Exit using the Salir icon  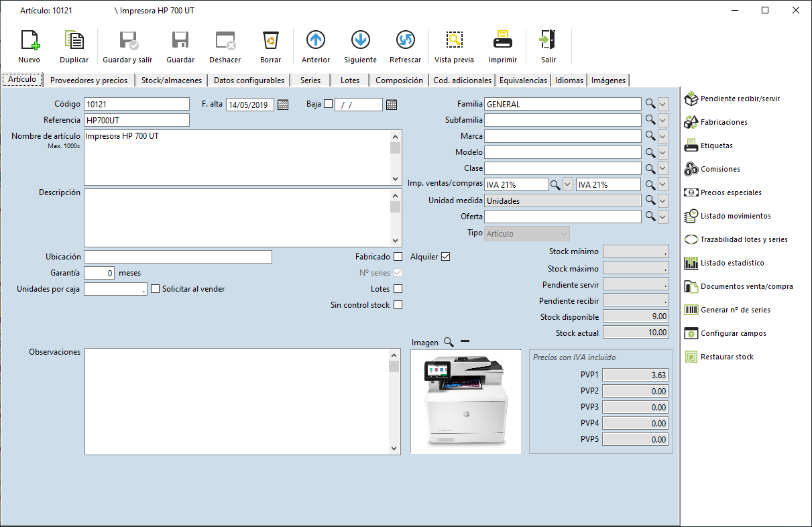coord(548,40)
